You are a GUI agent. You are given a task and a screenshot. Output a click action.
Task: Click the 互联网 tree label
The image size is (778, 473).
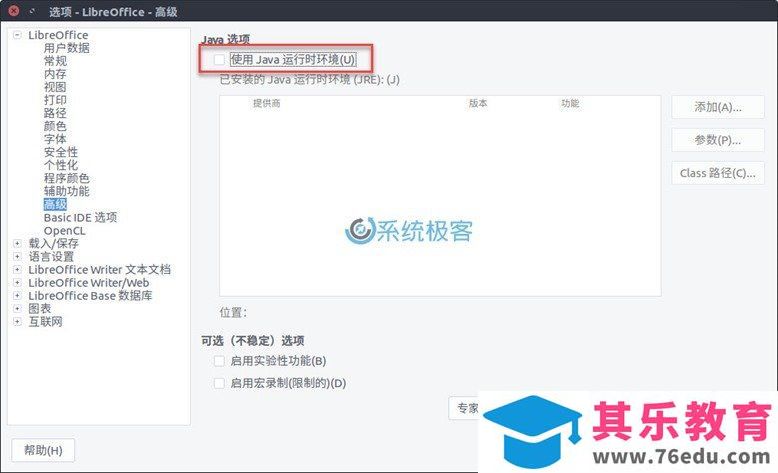(46, 322)
